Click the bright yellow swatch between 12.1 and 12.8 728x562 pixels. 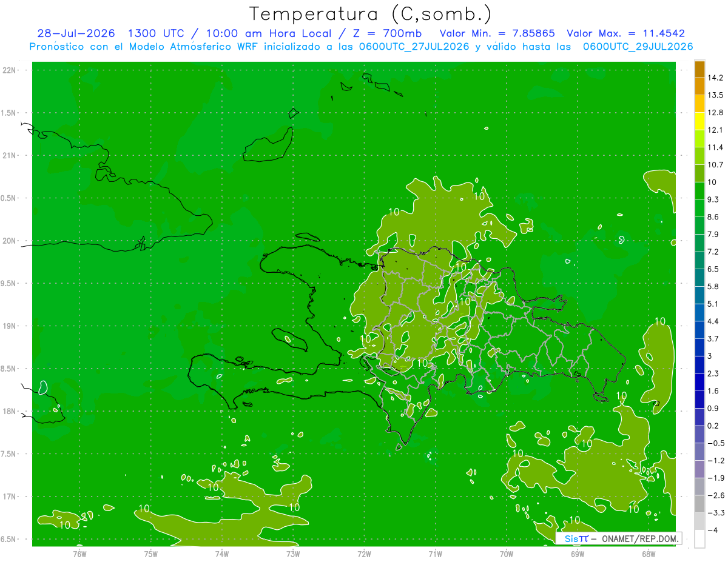coord(699,121)
